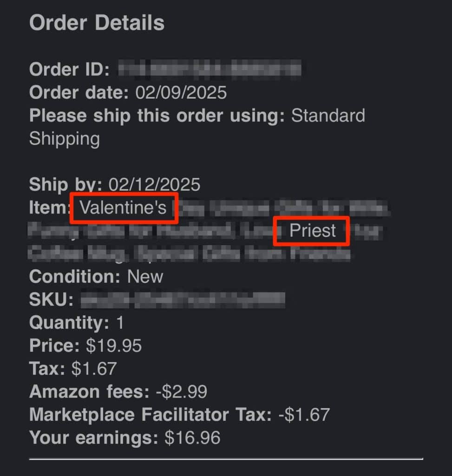Click the "Marketplace Facilitator Tax" label
Image resolution: width=452 pixels, height=476 pixels.
pyautogui.click(x=150, y=415)
